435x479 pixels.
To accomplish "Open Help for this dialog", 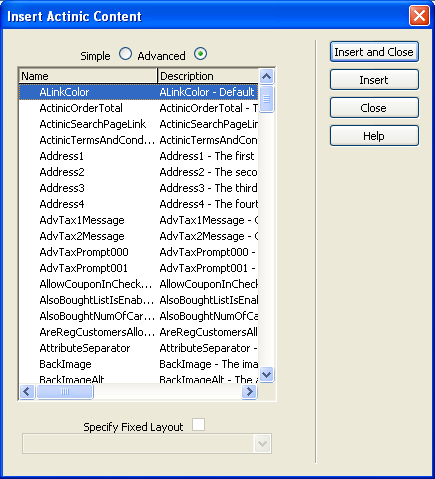I will 374,136.
